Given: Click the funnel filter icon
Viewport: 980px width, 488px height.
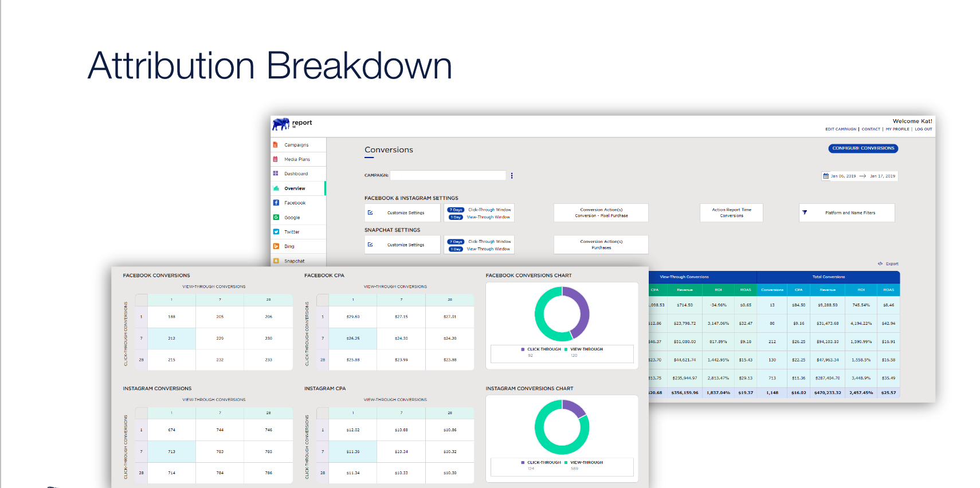Looking at the screenshot, I should 805,212.
